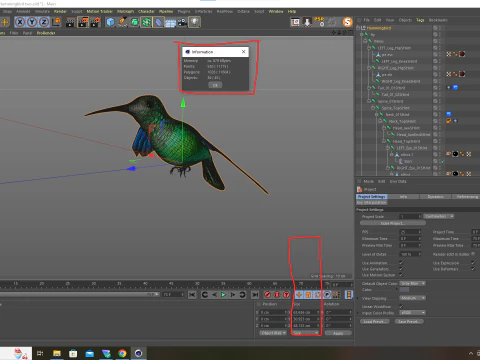Add a Camera object from toolbar

[x=182, y=22]
